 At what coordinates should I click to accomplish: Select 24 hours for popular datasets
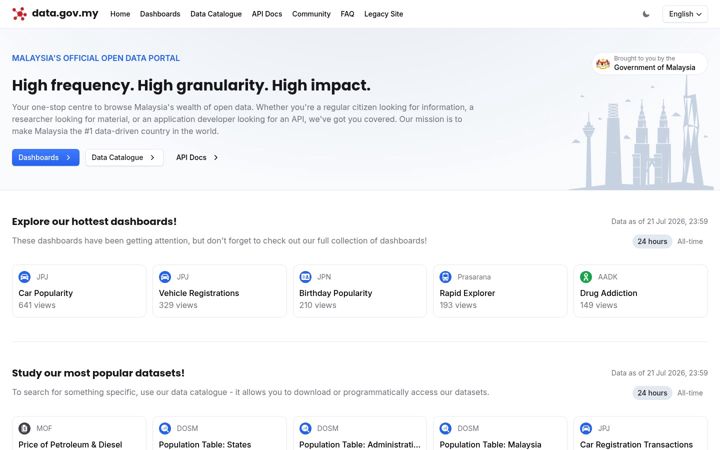(x=652, y=393)
